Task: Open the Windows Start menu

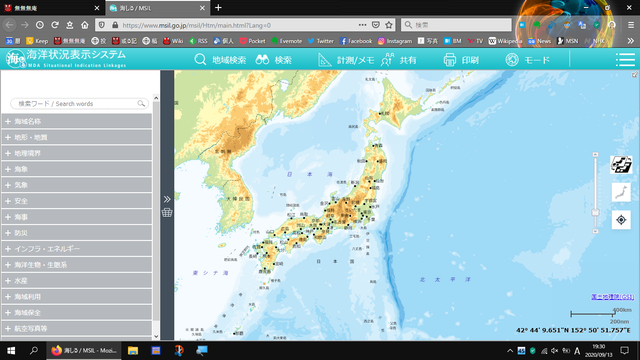Action: click(x=11, y=350)
